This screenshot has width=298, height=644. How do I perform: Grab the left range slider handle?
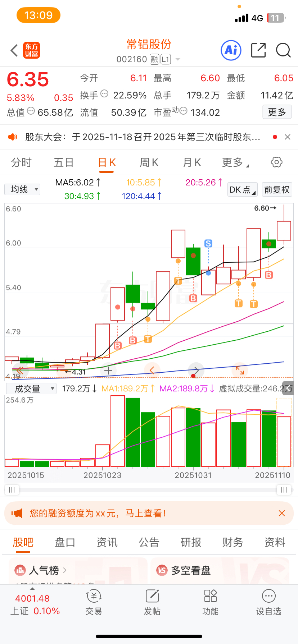(x=12, y=489)
